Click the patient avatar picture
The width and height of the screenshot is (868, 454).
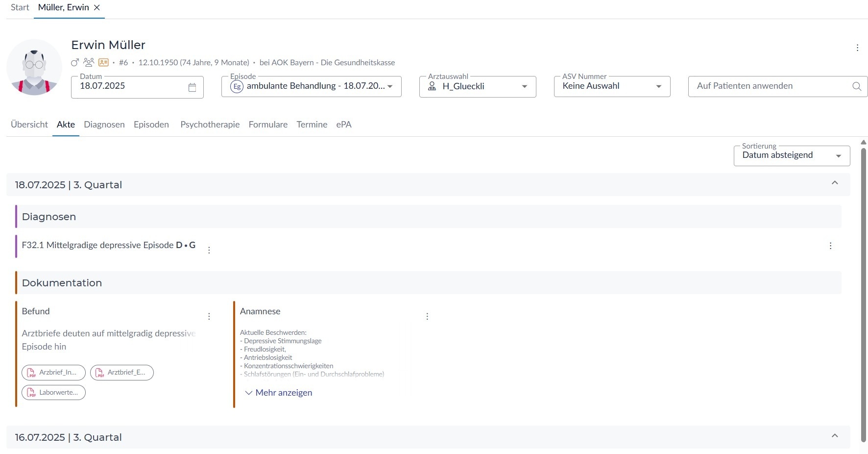34,67
